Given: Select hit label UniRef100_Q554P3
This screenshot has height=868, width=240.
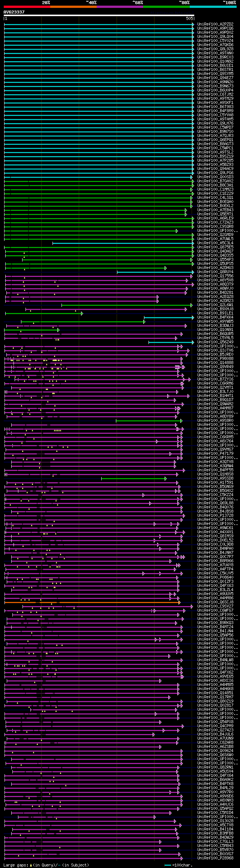Looking at the screenshot, I should pyautogui.click(x=215, y=259).
